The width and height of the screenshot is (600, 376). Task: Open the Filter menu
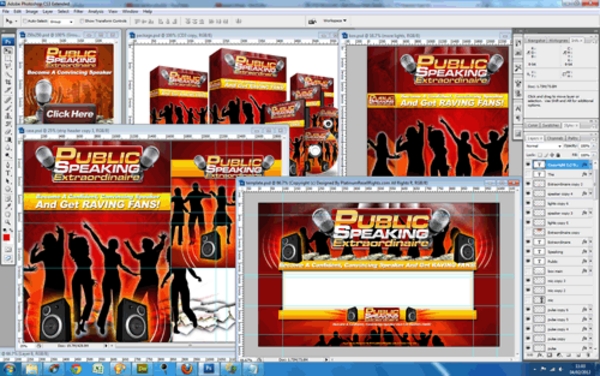(78, 12)
